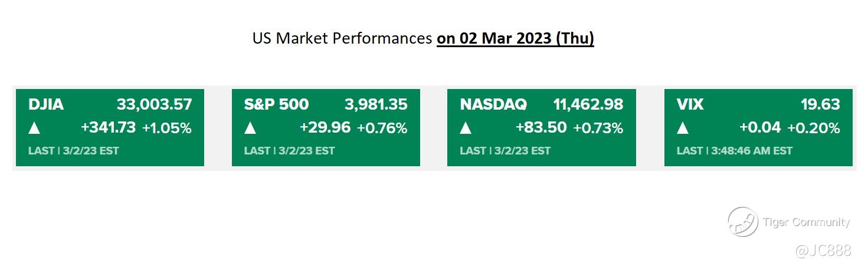Click the @JC888 username watermark
Screen dimensions: 868x270
(823, 251)
